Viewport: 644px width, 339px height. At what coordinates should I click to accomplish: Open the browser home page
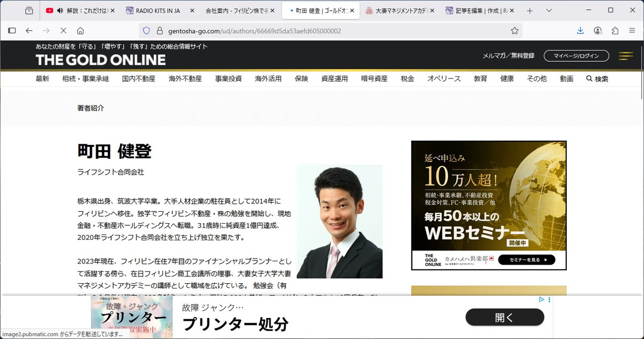tap(80, 31)
